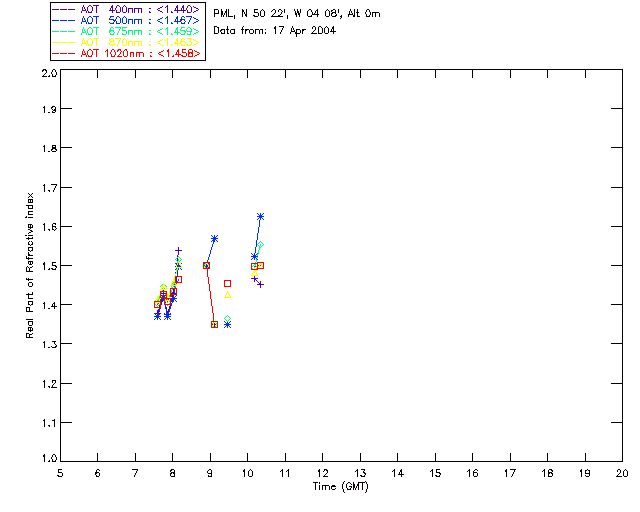640x512 pixels.
Task: Click the green diamond marker near 1.55
Action: point(260,245)
